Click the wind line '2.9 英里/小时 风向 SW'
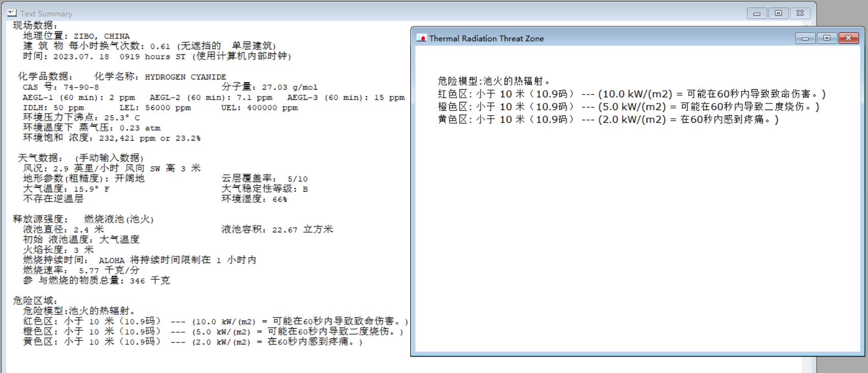Viewport: 868px width, 373px height. 112,169
